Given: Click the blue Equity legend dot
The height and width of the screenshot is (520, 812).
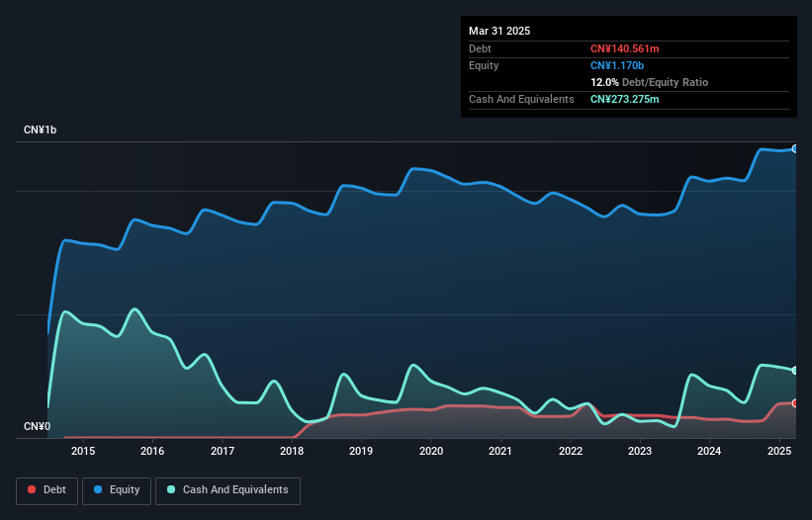Looking at the screenshot, I should 98,489.
